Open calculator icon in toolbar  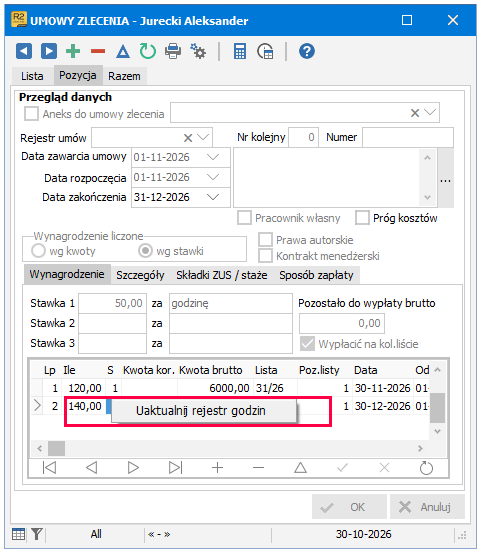[x=240, y=51]
